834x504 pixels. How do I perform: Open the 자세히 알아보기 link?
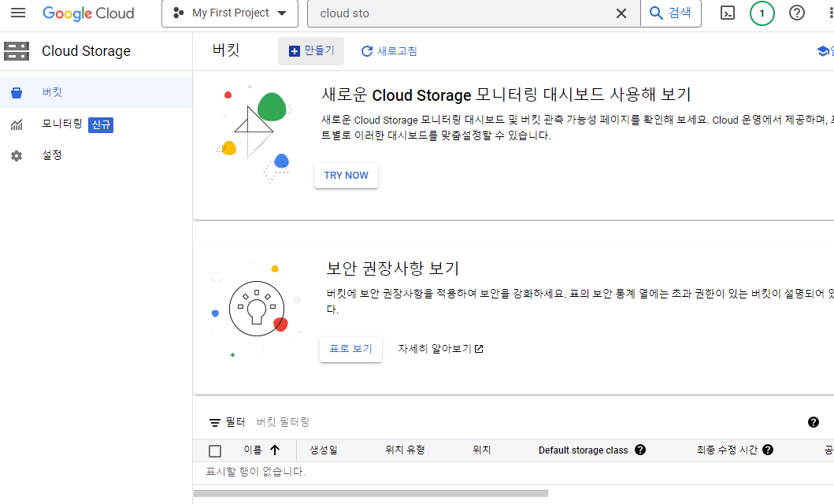coord(440,349)
